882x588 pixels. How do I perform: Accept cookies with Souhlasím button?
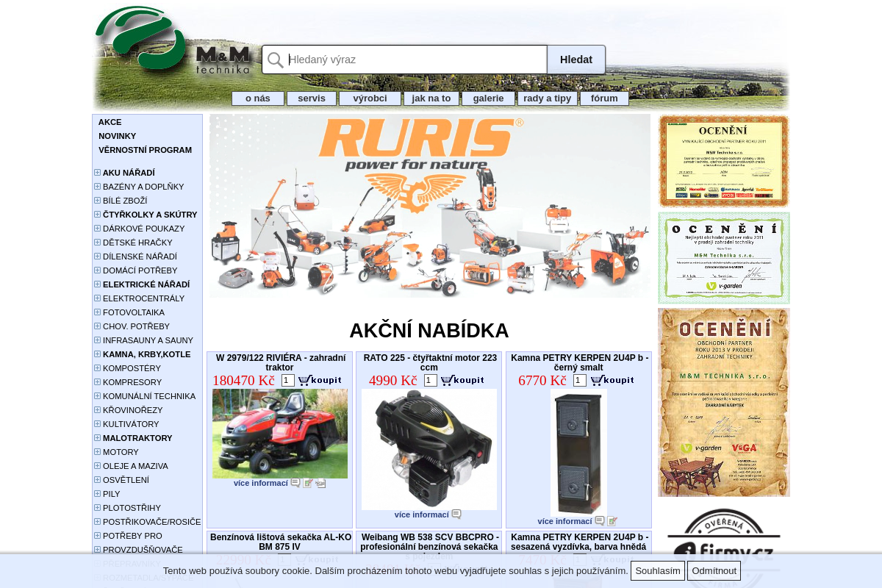tap(658, 571)
